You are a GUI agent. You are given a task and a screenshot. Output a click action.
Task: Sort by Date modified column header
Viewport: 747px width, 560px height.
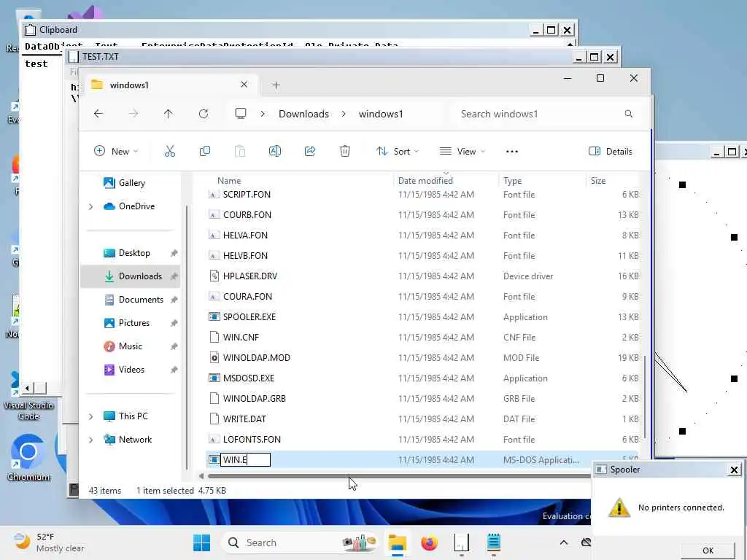(425, 181)
